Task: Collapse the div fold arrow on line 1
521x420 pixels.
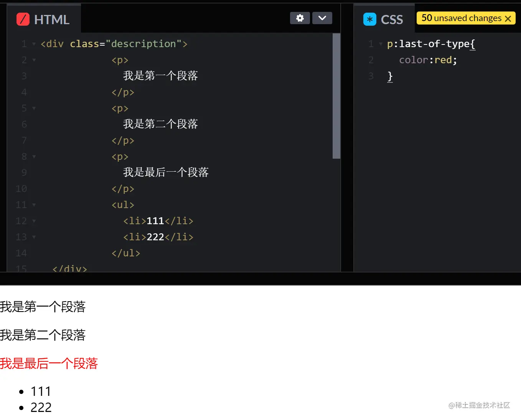Action: click(x=34, y=44)
